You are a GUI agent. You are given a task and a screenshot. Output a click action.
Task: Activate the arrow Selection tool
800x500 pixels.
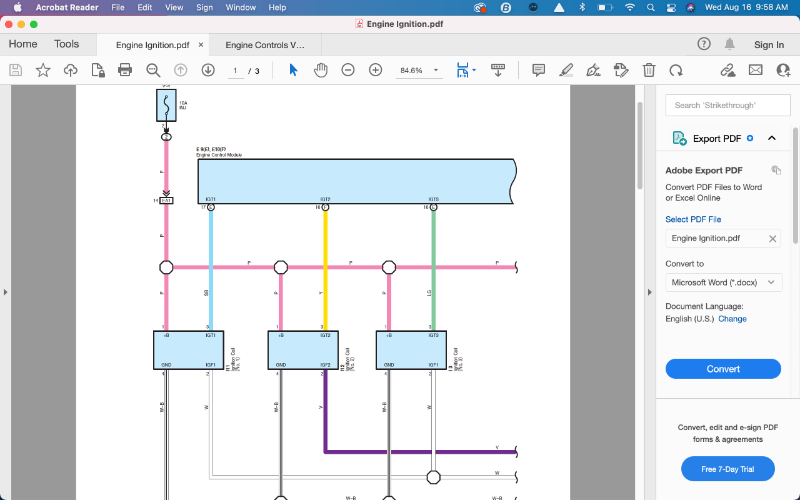293,70
